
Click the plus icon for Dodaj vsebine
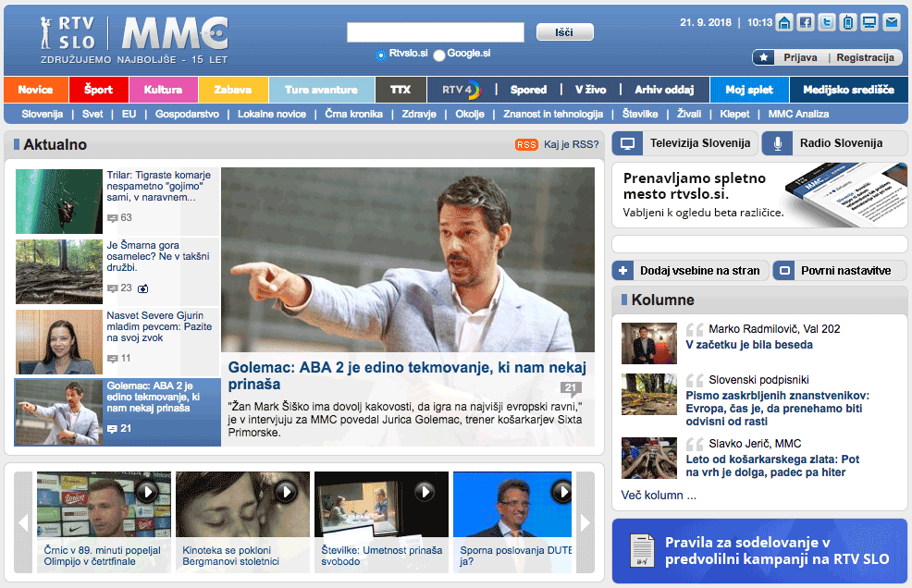tap(622, 271)
